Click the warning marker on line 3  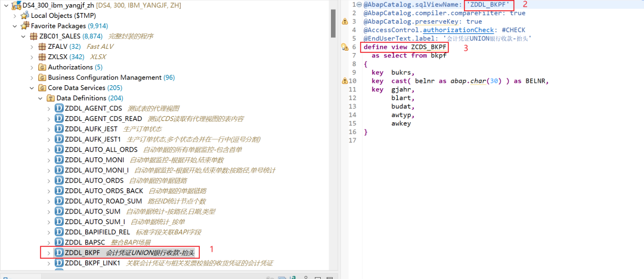click(x=345, y=21)
